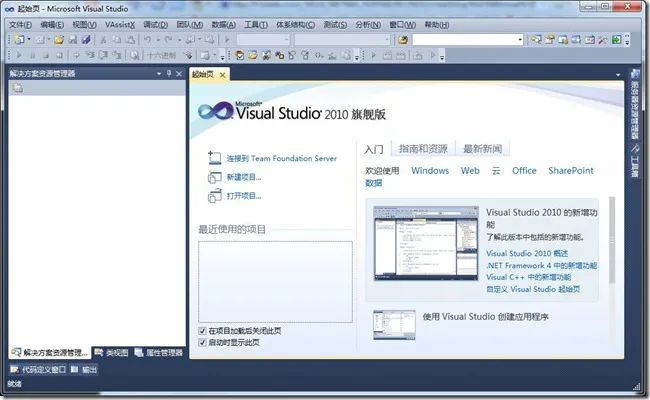Open the File menu
The height and width of the screenshot is (400, 650).
(20, 25)
